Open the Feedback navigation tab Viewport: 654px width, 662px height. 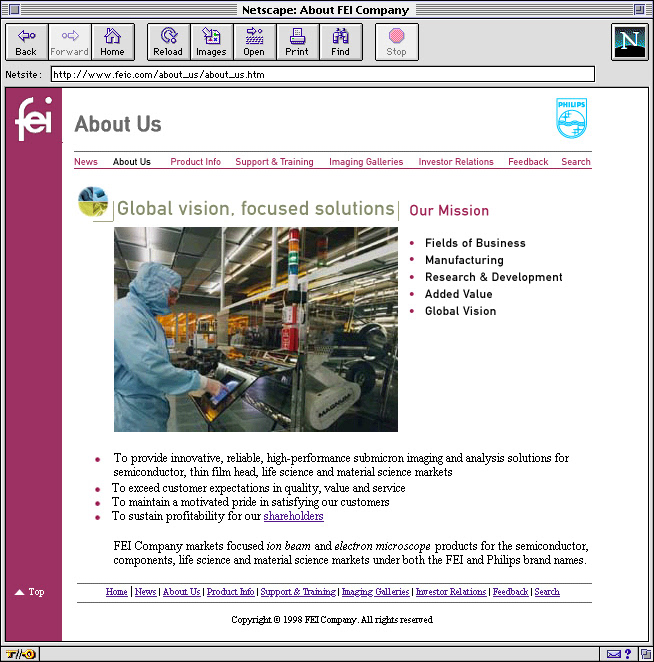pyautogui.click(x=528, y=162)
